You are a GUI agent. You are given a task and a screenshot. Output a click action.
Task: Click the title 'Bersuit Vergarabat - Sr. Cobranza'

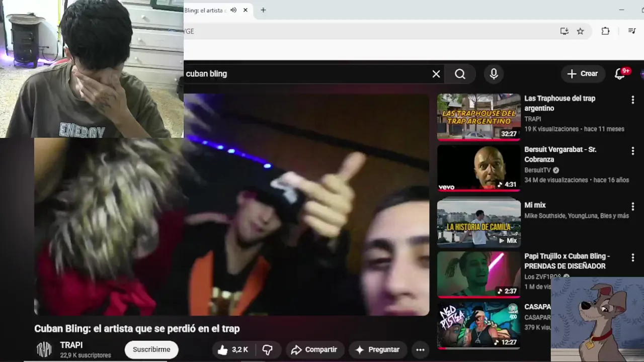[x=560, y=154]
